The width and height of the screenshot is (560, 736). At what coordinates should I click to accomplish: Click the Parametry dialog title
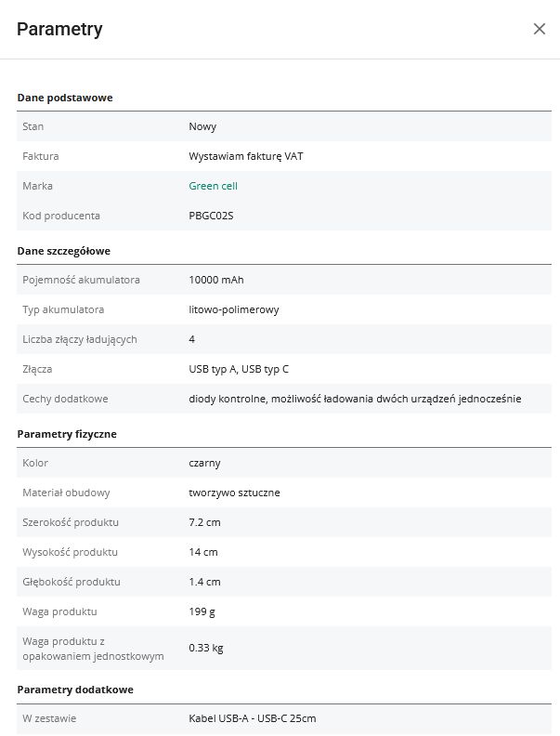[x=59, y=29]
